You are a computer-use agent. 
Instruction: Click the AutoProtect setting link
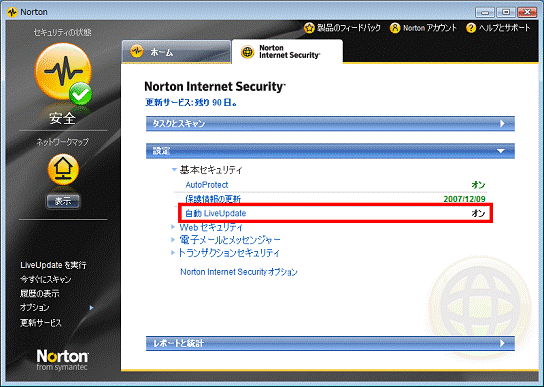click(x=207, y=185)
